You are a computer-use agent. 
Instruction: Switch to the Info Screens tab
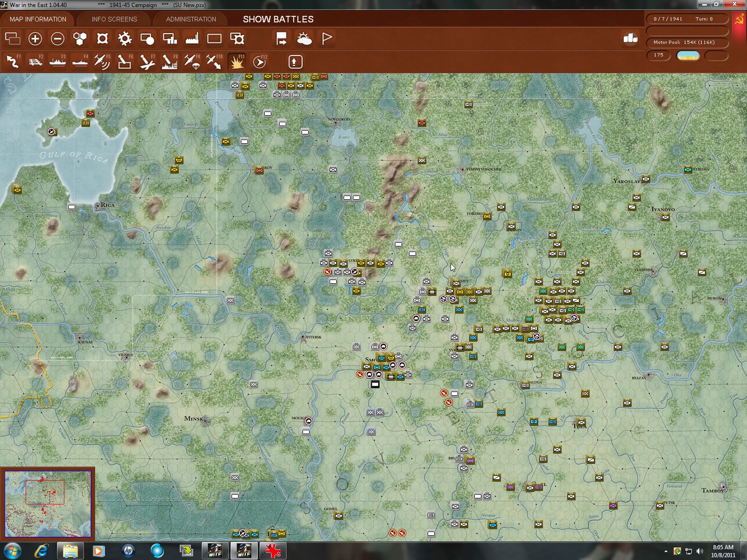pos(114,19)
